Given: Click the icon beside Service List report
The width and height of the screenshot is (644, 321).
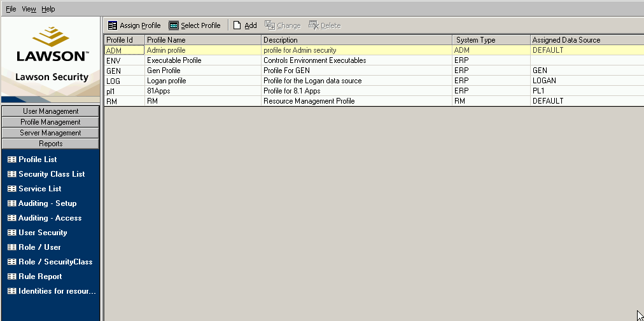Looking at the screenshot, I should tap(11, 189).
